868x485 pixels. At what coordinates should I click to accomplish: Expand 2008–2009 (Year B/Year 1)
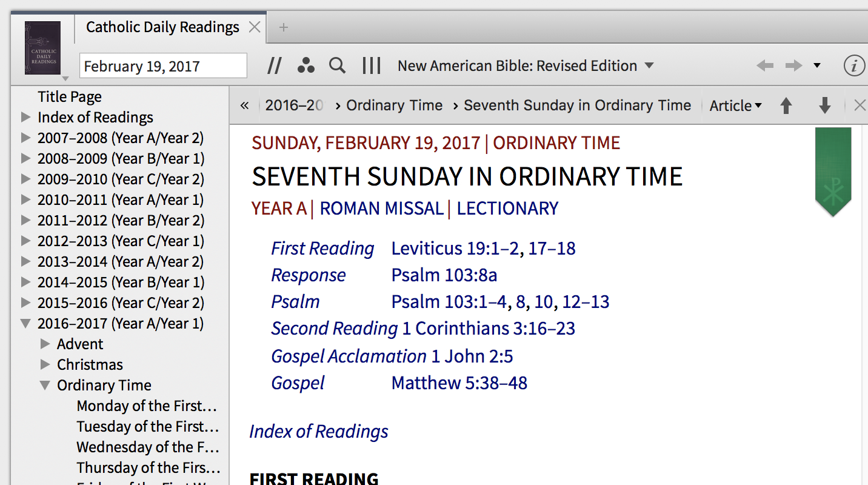point(25,158)
